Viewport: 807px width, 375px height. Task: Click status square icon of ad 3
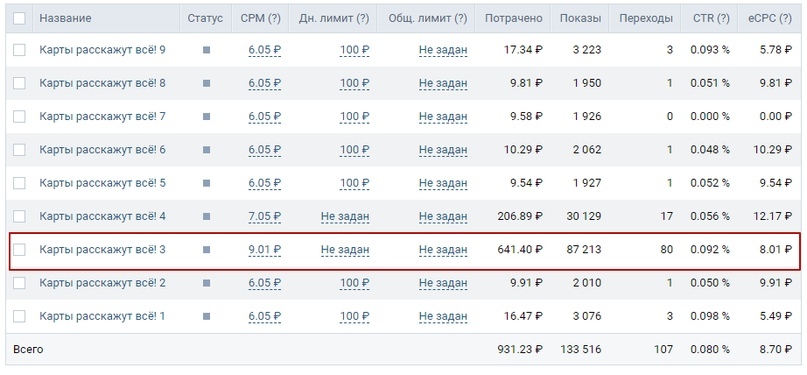pyautogui.click(x=206, y=249)
